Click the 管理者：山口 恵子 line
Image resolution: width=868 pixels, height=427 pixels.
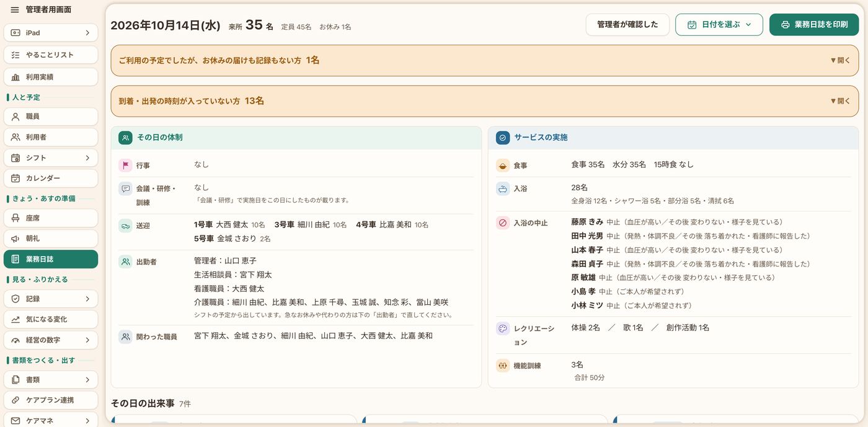coord(225,261)
